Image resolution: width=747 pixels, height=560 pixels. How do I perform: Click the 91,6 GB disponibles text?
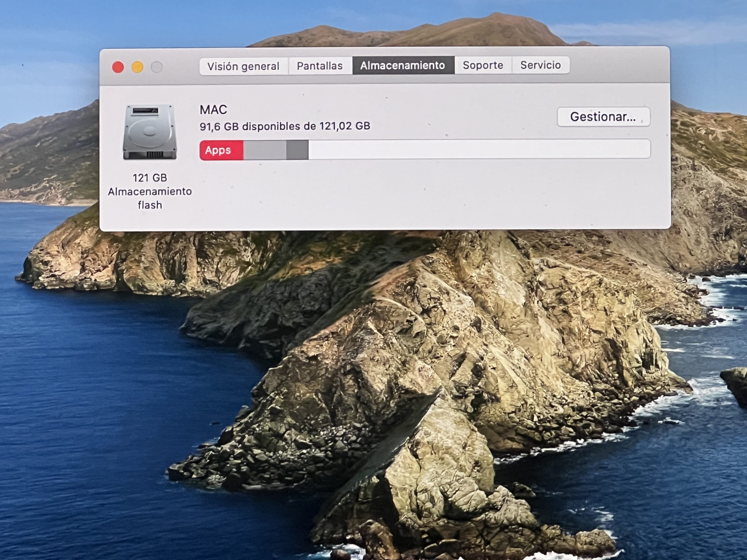pos(284,126)
